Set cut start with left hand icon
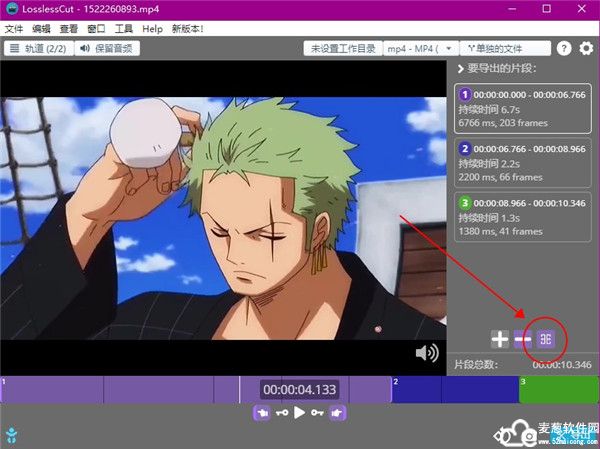600x449 pixels. pos(262,413)
